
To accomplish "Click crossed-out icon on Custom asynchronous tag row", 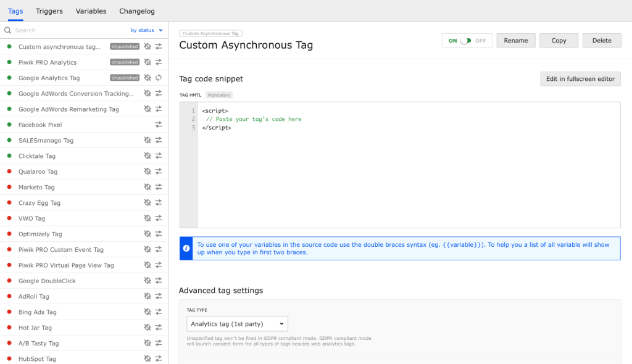I will tap(148, 47).
